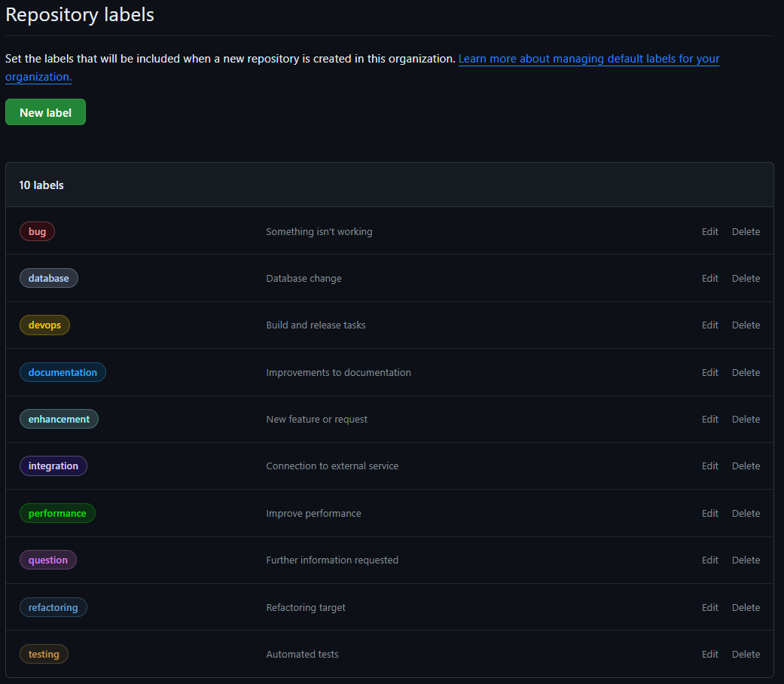Select the teal enhancement label badge
This screenshot has width=784, height=684.
[x=59, y=419]
